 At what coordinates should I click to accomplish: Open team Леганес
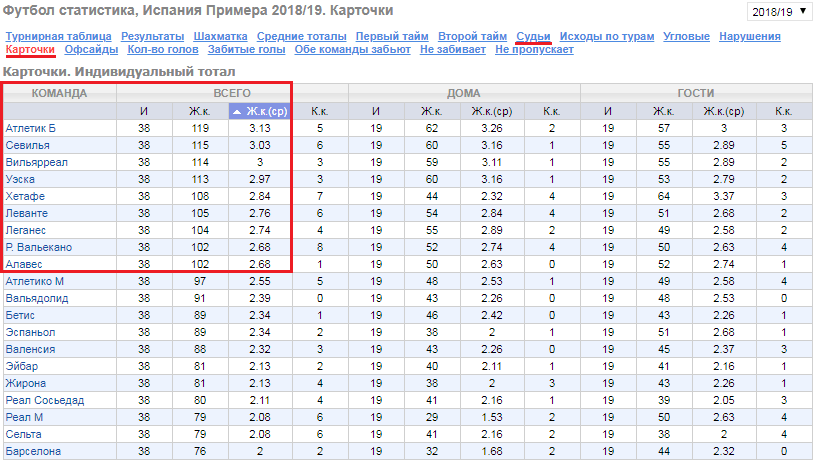[x=26, y=230]
